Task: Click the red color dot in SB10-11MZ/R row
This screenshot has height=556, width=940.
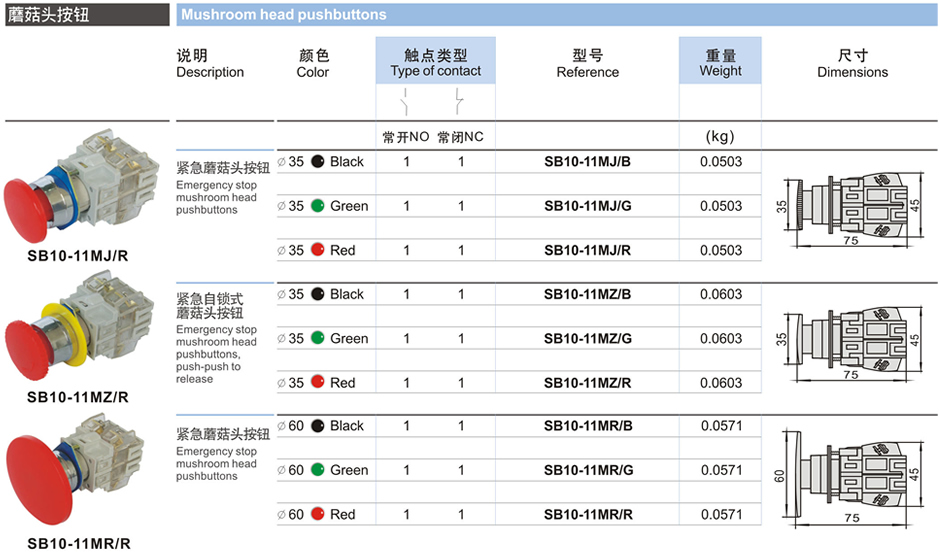Action: [317, 382]
